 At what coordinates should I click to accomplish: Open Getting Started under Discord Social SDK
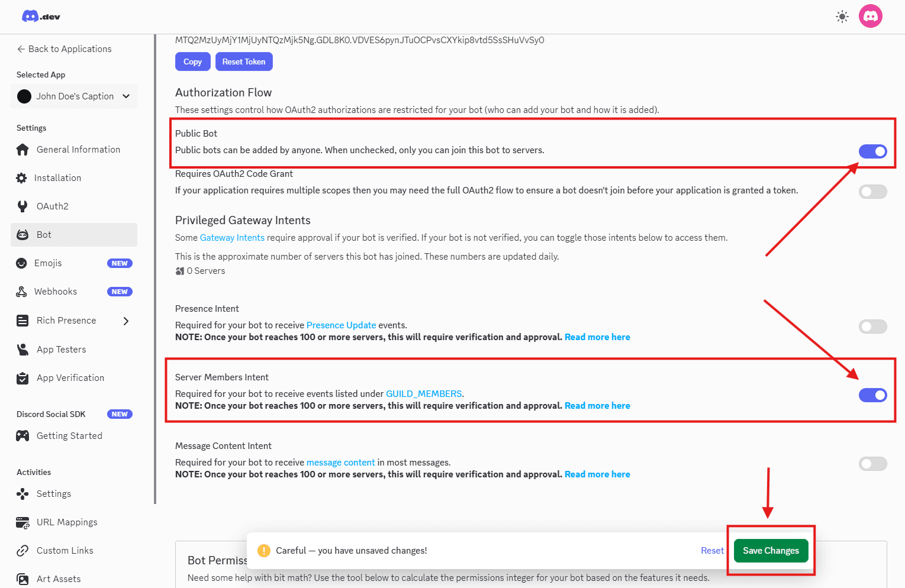coord(69,435)
